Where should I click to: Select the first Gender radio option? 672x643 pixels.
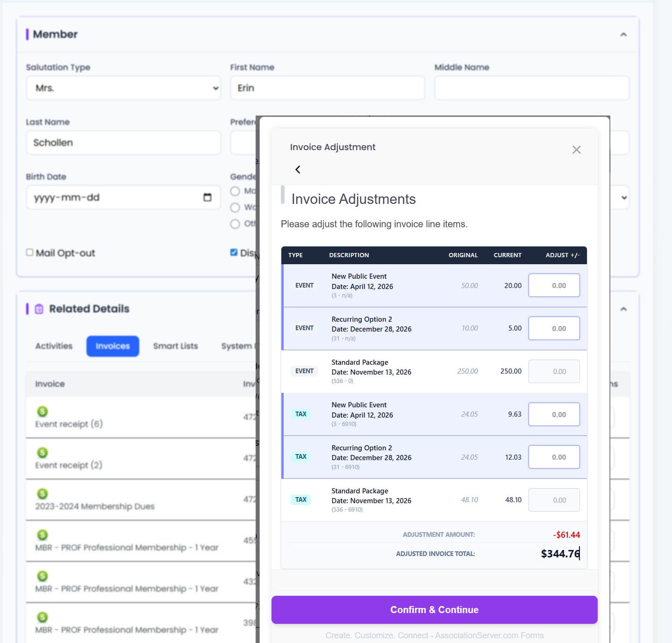(x=235, y=191)
